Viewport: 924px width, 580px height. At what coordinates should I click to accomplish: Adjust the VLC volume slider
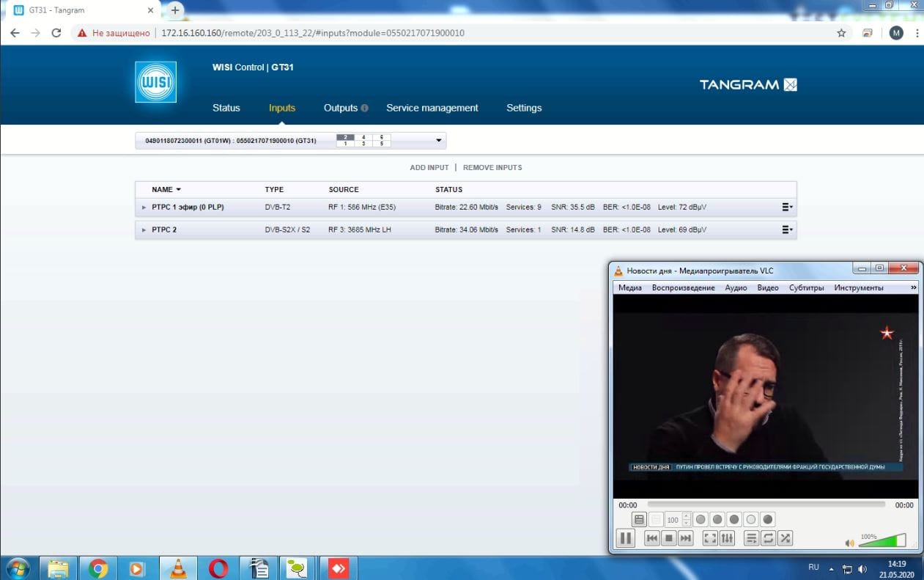click(885, 541)
